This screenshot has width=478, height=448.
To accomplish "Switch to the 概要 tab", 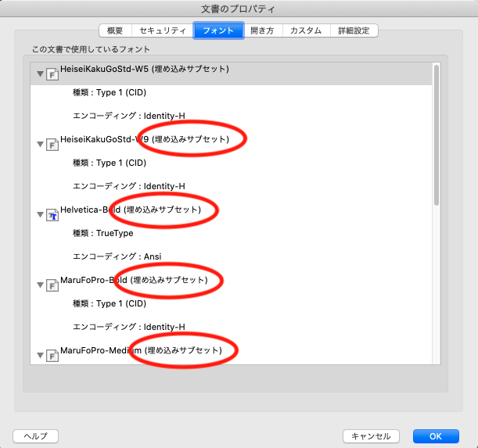I will coord(115,30).
